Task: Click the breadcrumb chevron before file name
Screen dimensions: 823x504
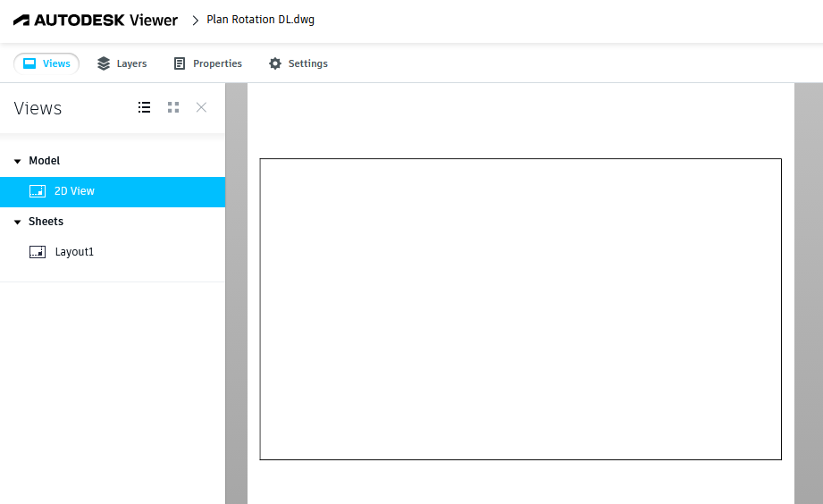Action: 195,21
